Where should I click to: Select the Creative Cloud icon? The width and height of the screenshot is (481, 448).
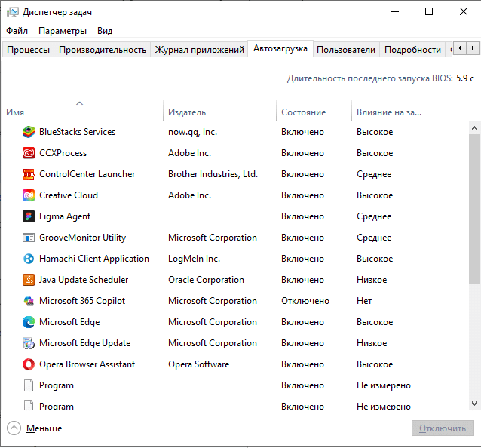(x=29, y=195)
